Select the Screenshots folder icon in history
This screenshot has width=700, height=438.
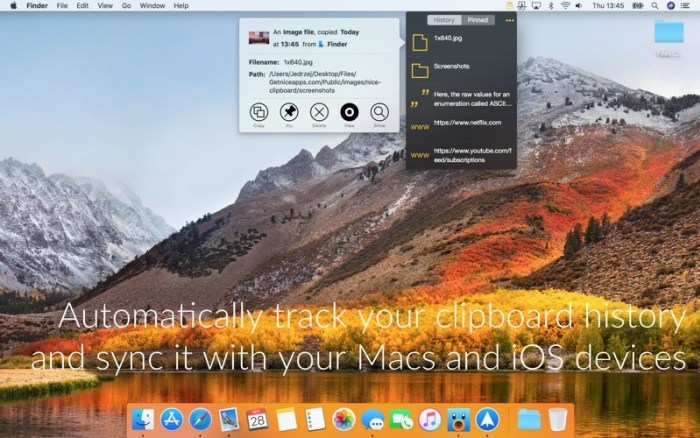click(x=420, y=71)
